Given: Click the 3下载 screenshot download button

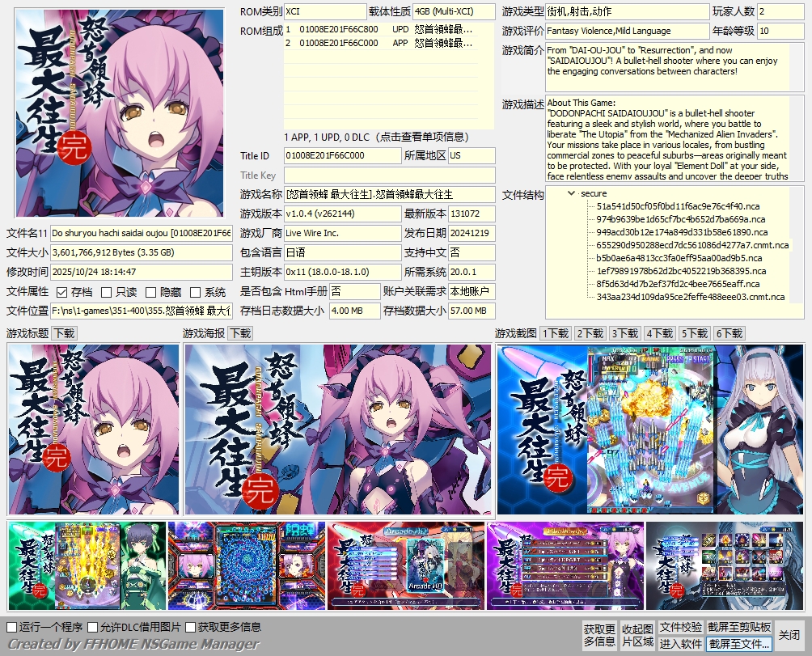Looking at the screenshot, I should pyautogui.click(x=625, y=333).
